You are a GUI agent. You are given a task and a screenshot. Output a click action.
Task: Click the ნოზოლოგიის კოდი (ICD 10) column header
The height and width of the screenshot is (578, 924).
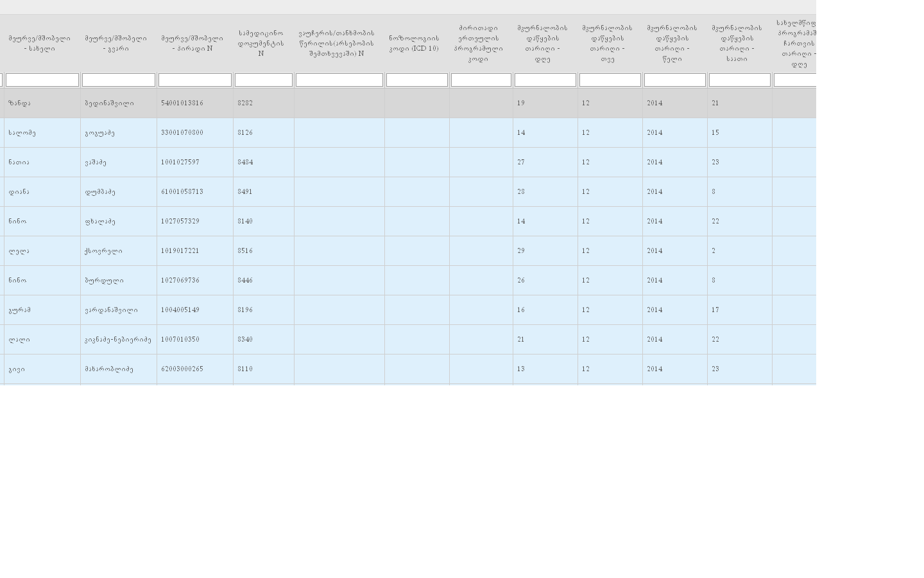click(x=414, y=43)
